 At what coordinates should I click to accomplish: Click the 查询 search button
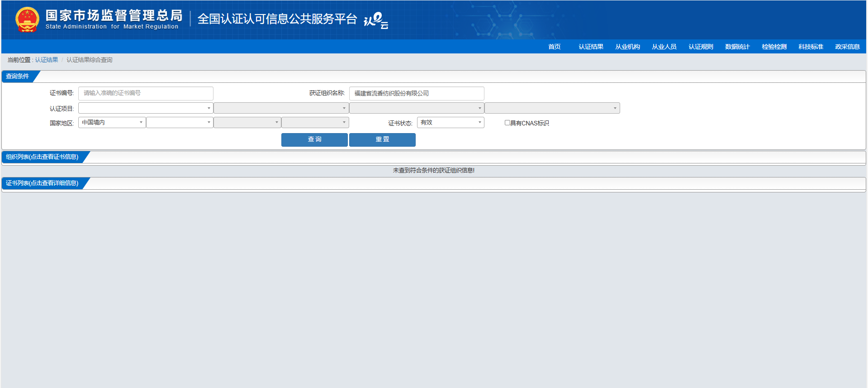[x=314, y=139]
